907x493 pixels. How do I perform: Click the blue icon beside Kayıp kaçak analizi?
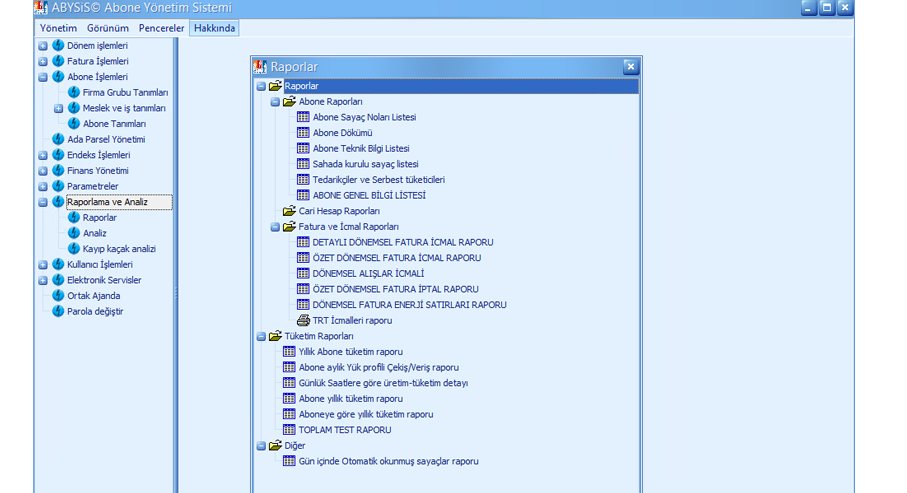point(74,249)
